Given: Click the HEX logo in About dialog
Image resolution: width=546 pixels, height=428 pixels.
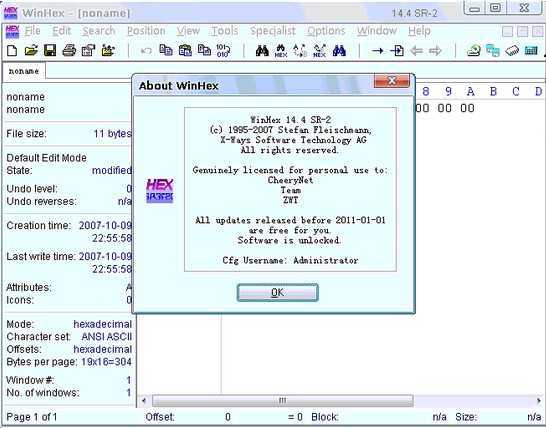Looking at the screenshot, I should 159,190.
